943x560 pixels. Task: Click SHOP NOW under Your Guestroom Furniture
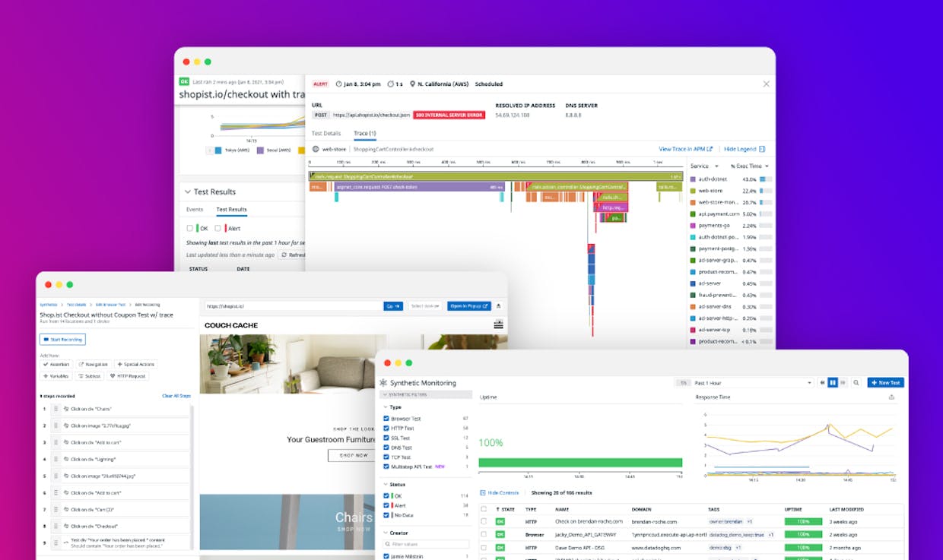(352, 455)
